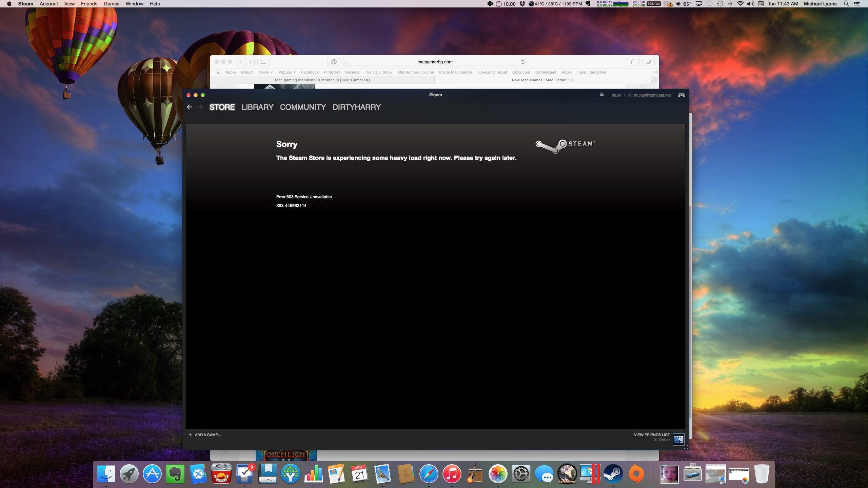Click the Photos app icon in dock
868x488 pixels.
(x=498, y=474)
